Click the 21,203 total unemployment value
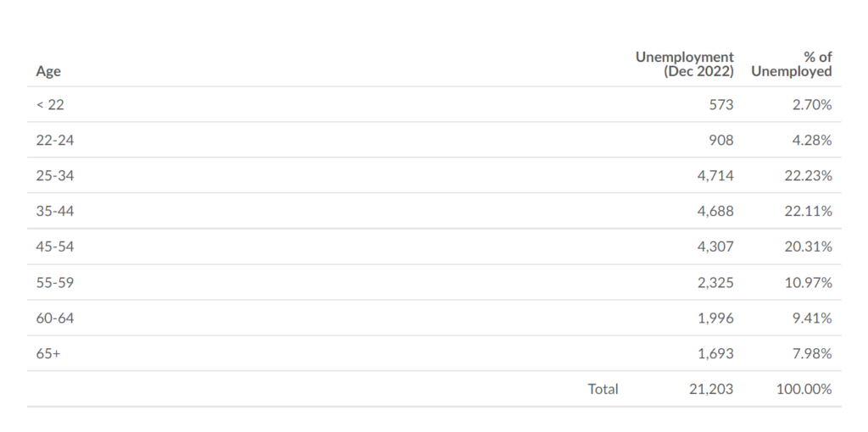Image resolution: width=868 pixels, height=432 pixels. pyautogui.click(x=711, y=389)
